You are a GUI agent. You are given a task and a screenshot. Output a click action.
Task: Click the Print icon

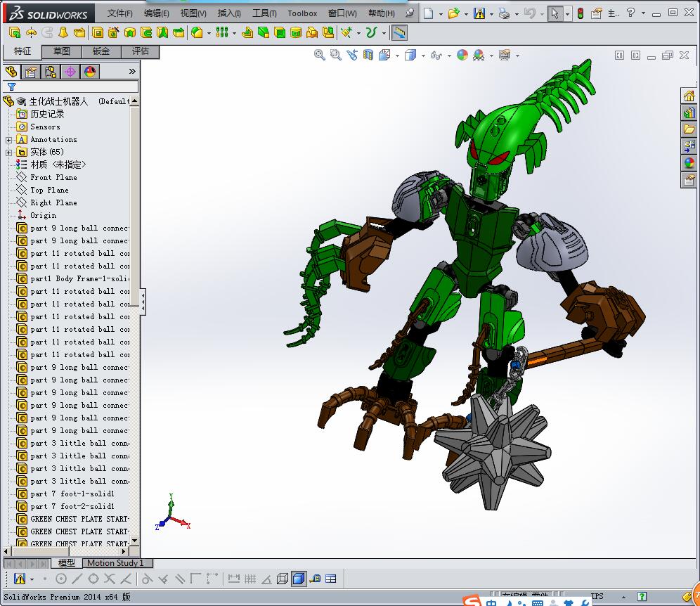click(505, 13)
